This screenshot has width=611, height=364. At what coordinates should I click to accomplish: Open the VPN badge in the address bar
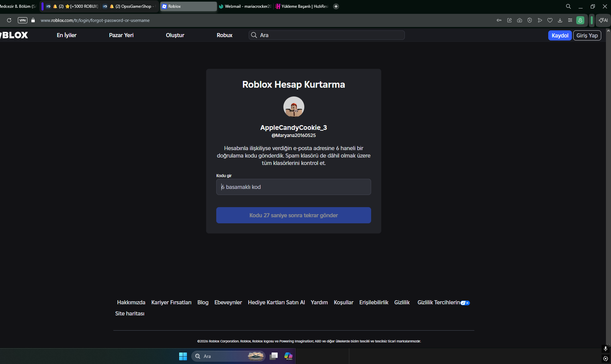pos(23,20)
